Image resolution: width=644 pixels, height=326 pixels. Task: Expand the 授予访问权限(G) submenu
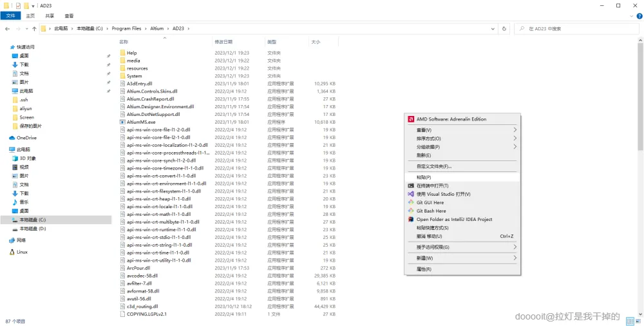462,247
